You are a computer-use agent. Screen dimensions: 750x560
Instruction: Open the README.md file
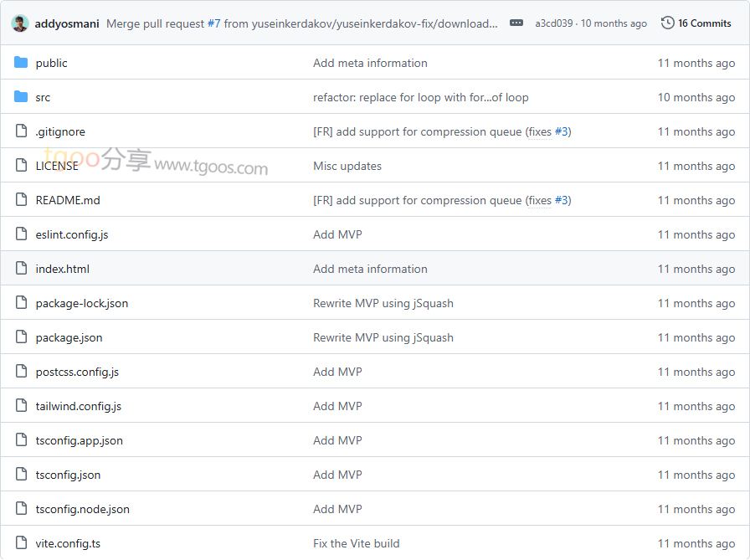pyautogui.click(x=68, y=200)
